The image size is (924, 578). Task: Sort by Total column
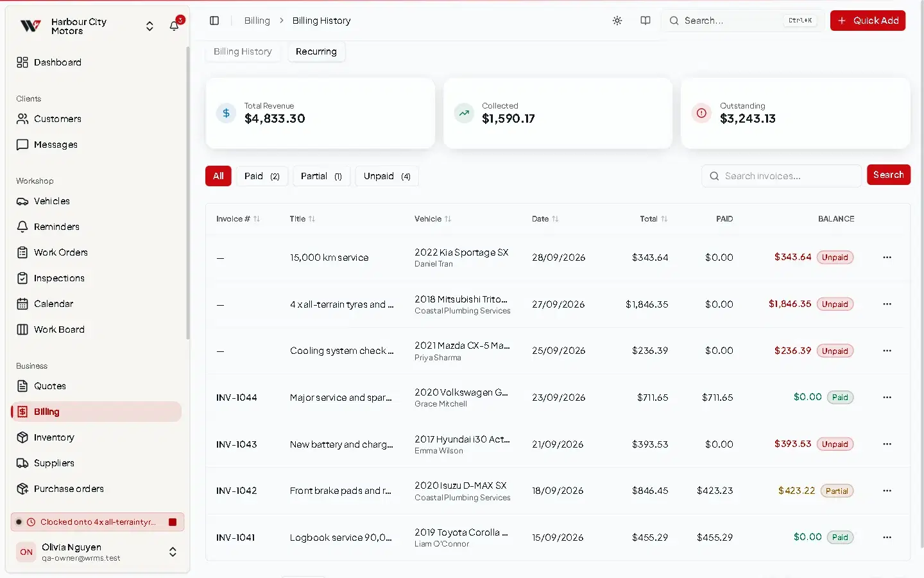[654, 219]
